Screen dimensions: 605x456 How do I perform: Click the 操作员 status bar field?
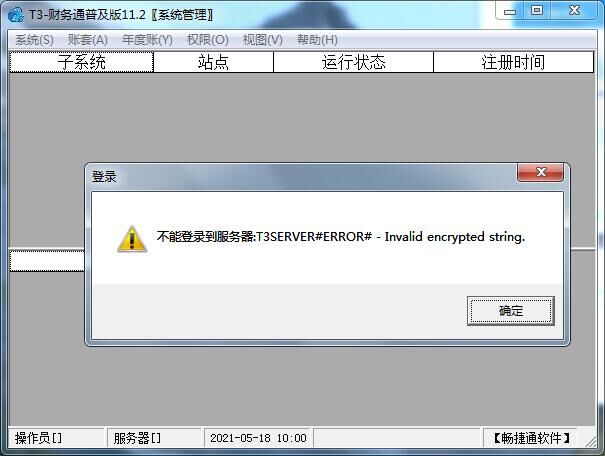pos(56,438)
